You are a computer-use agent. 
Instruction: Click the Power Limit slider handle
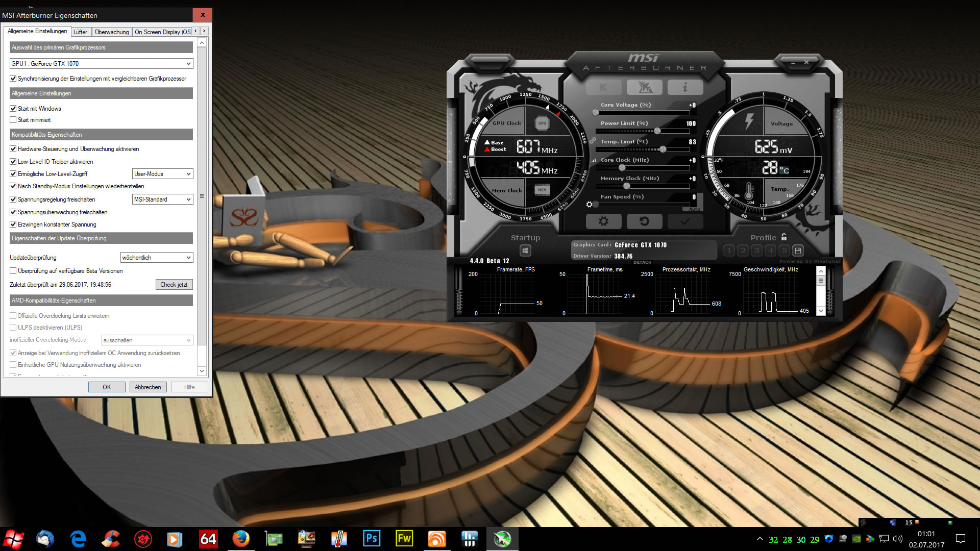coord(657,131)
